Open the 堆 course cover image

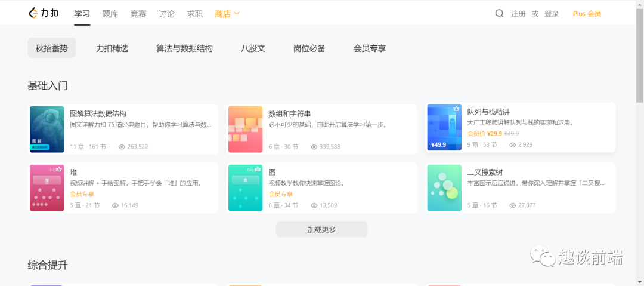[x=47, y=187]
